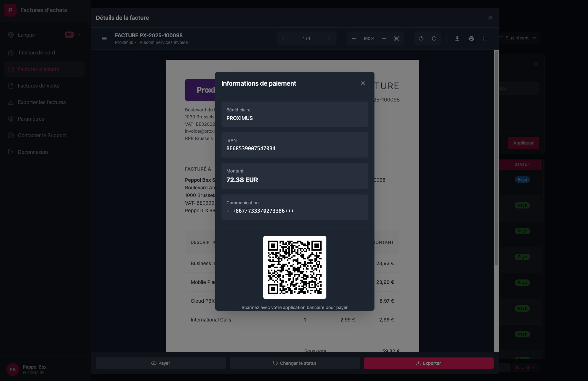The height and width of the screenshot is (381, 588).
Task: Go to previous PDF page arrow
Action: pyautogui.click(x=283, y=39)
